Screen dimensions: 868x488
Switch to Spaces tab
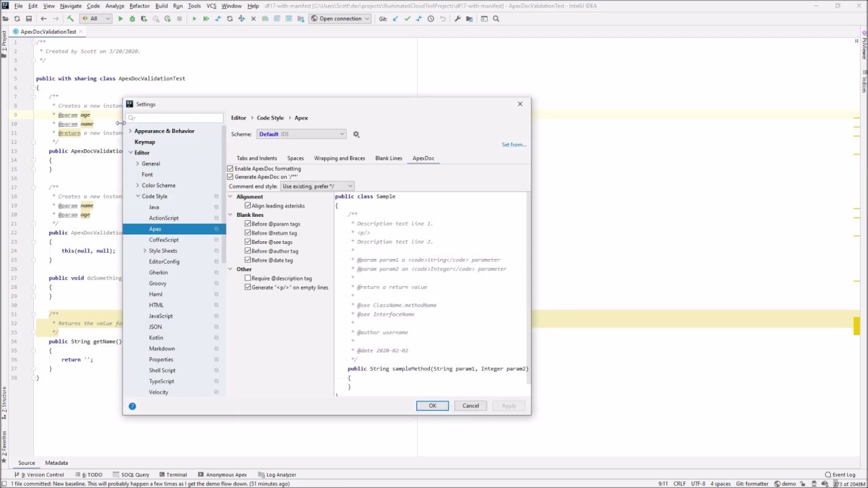(295, 159)
